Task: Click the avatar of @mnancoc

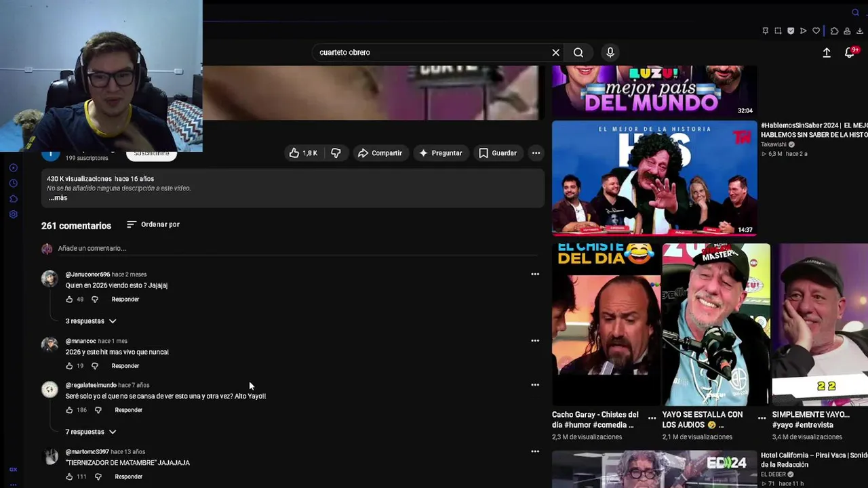Action: [x=50, y=346]
